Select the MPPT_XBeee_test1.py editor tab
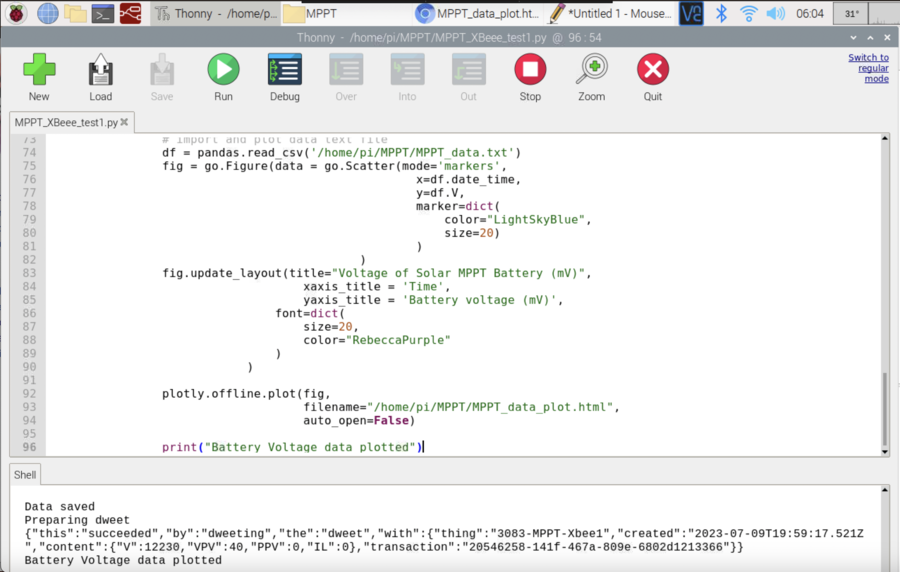The width and height of the screenshot is (900, 572). (x=66, y=123)
